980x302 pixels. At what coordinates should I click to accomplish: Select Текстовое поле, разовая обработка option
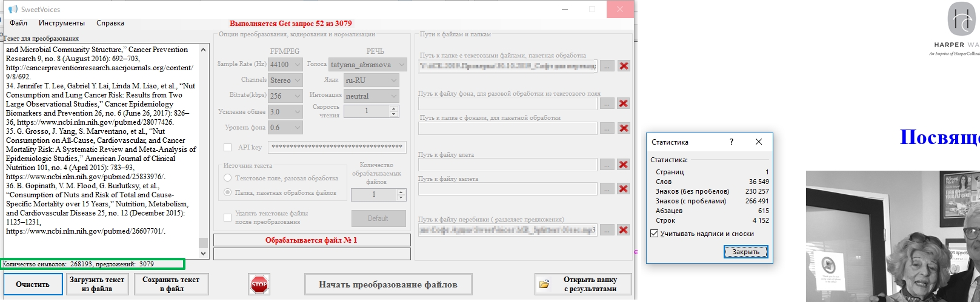click(228, 178)
